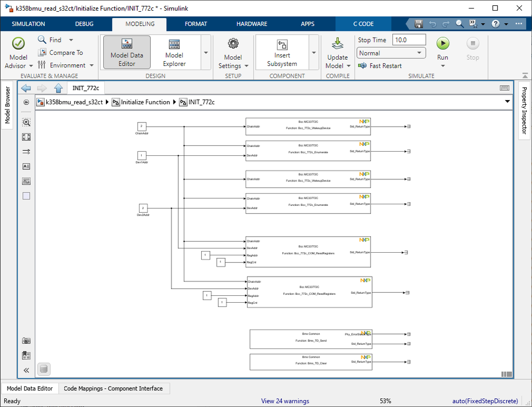Open the Property Inspector side panel

pos(524,111)
